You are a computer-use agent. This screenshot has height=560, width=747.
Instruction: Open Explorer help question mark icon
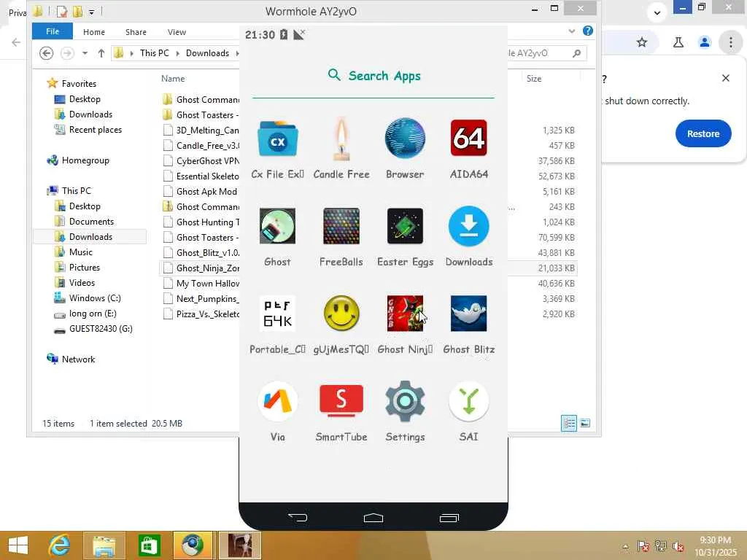click(x=588, y=31)
